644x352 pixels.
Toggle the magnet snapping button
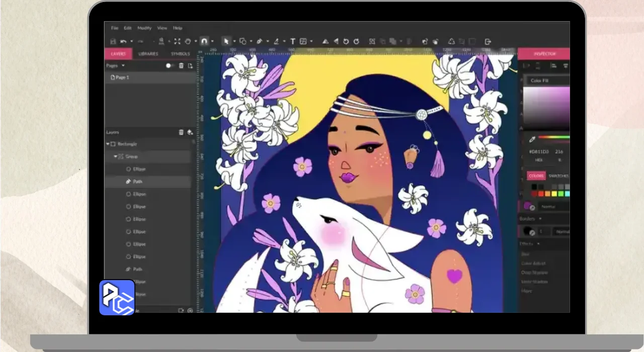pos(204,41)
